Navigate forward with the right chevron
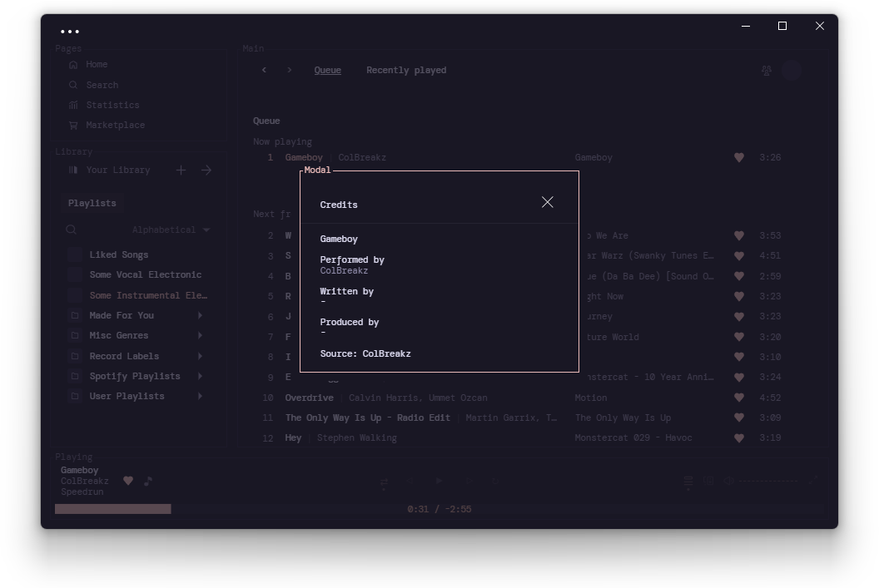This screenshot has height=588, width=879. coord(290,70)
